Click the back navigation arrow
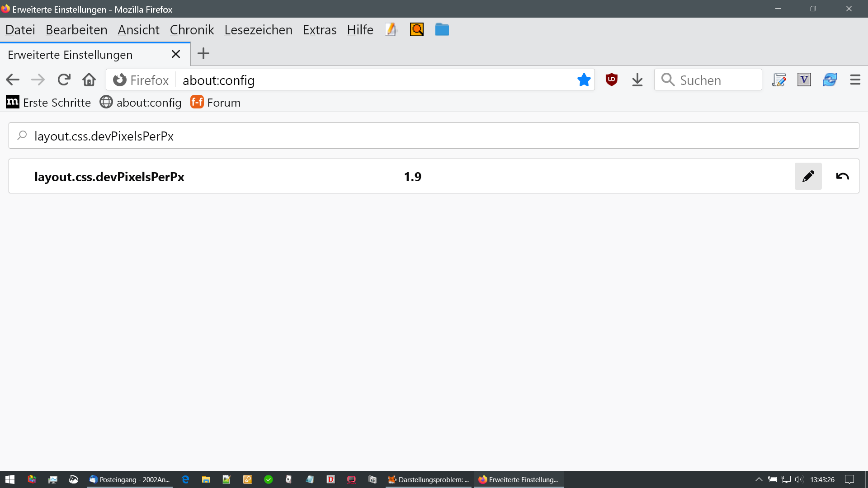Screen dimensions: 868x488 [13, 80]
